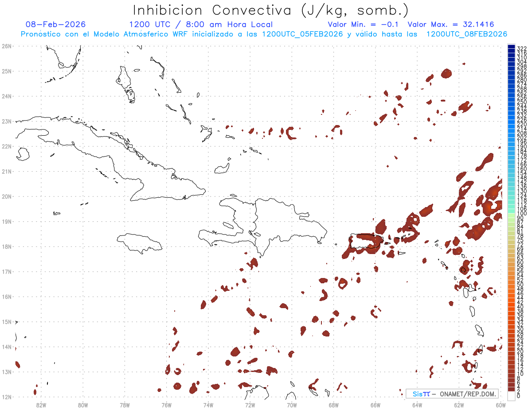Click the '0' colorbar value

click(x=519, y=396)
